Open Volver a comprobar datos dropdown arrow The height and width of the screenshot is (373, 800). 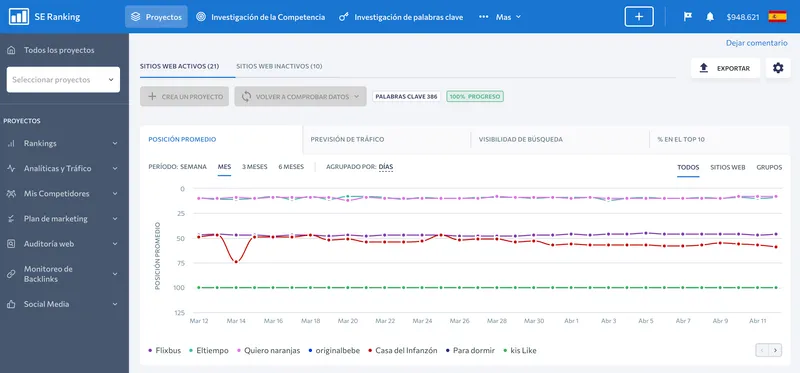click(356, 96)
